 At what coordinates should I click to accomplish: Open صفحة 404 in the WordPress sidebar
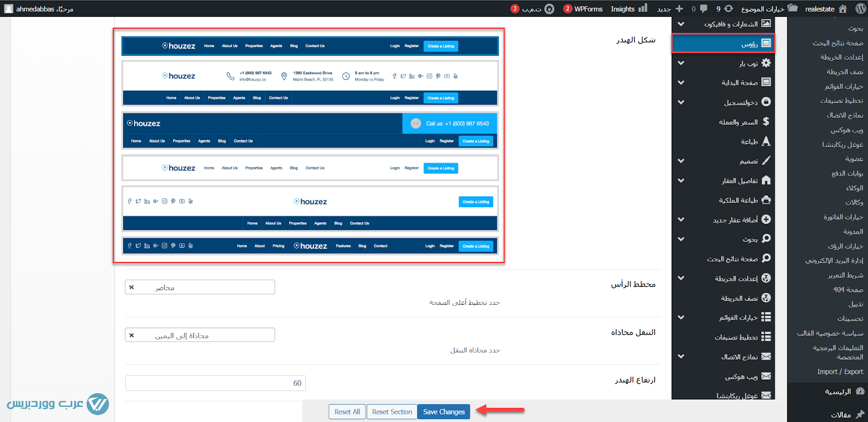coord(848,290)
